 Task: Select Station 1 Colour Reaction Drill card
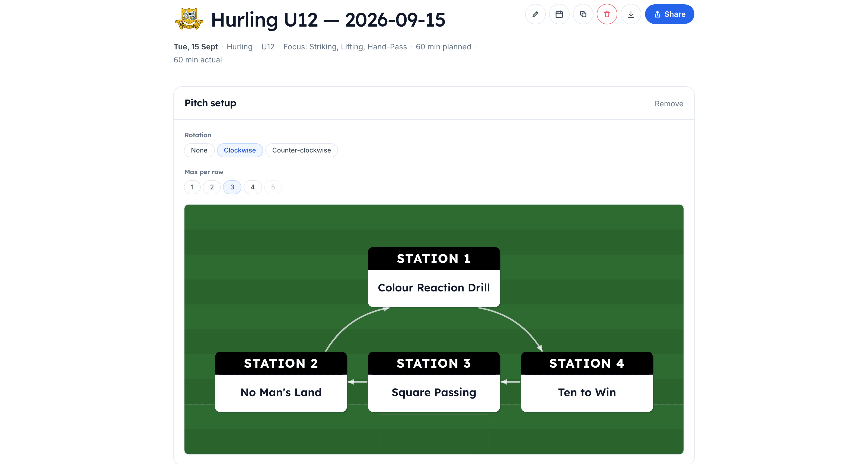tap(434, 277)
